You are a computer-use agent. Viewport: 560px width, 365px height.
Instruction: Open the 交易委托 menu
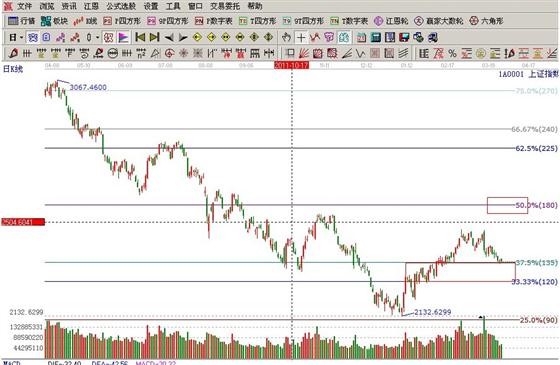click(x=225, y=6)
